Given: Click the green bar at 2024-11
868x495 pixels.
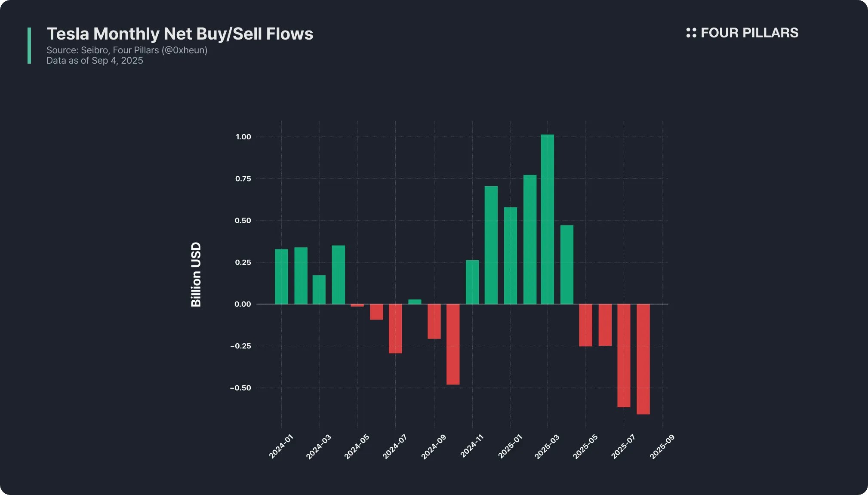Looking at the screenshot, I should (x=472, y=282).
